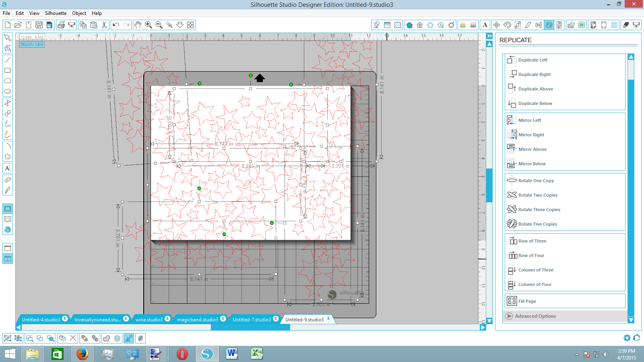
Task: Fit to window icon in toolbar
Action: [x=190, y=25]
